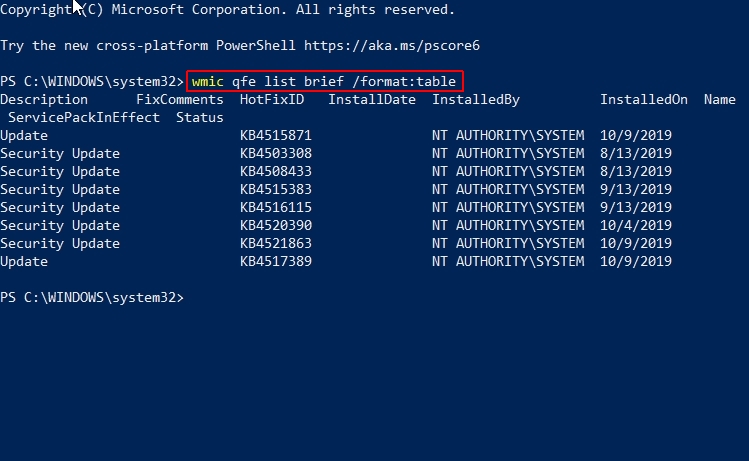Click the empty PS C:\WINDOWS\system32> prompt line
The image size is (749, 461).
[92, 298]
